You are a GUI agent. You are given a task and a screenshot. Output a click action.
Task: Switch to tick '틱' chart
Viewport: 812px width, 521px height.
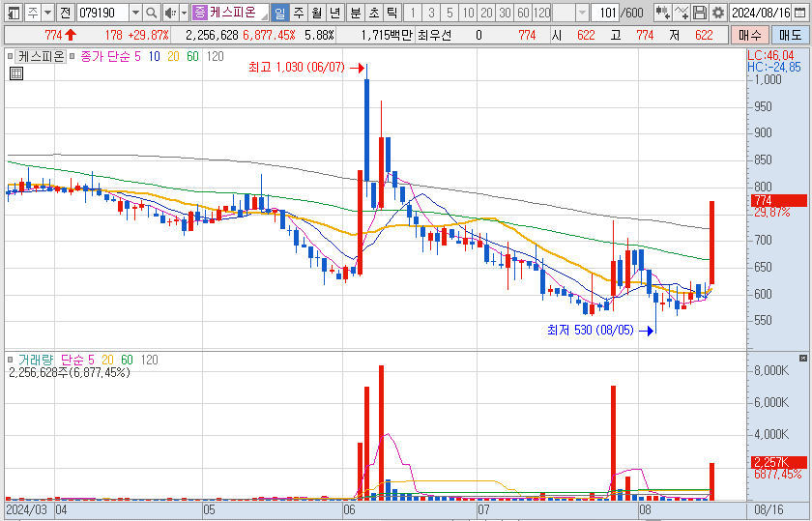pyautogui.click(x=392, y=13)
